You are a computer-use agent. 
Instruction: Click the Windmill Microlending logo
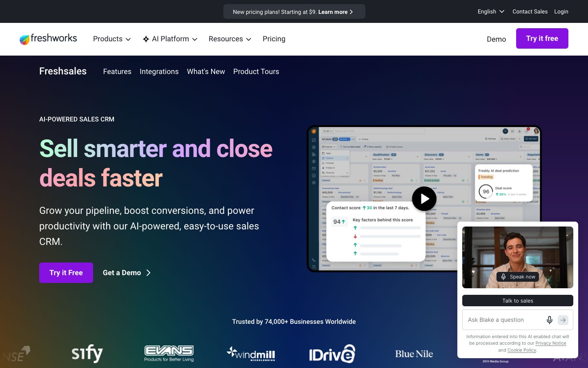point(251,354)
